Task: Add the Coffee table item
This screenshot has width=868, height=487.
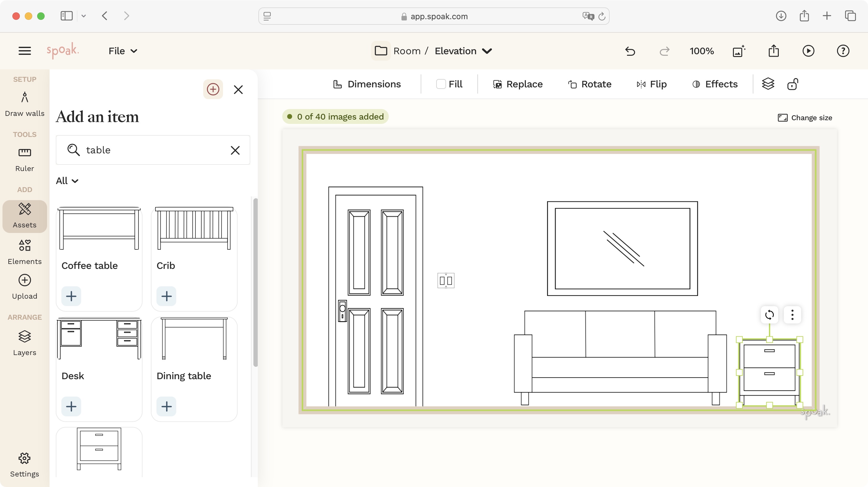Action: (x=71, y=296)
